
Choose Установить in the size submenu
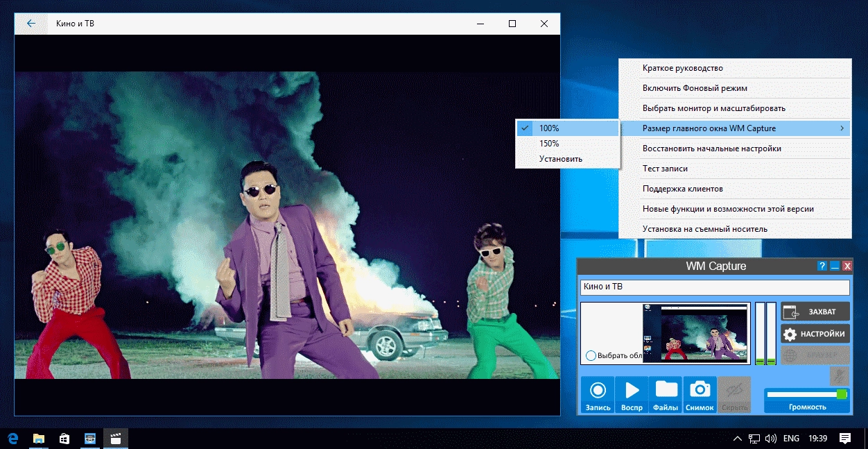[x=568, y=159]
